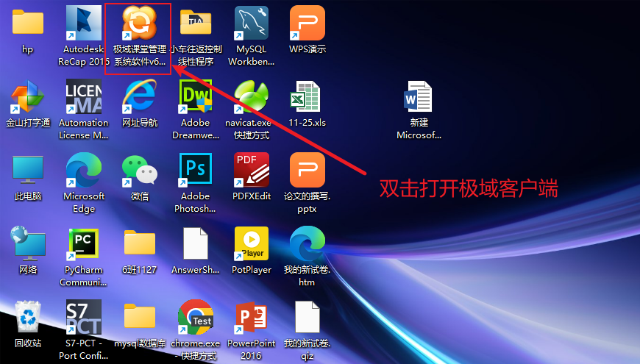The width and height of the screenshot is (640, 364).
Task: Click the WPS演示 desktop icon
Action: click(307, 24)
